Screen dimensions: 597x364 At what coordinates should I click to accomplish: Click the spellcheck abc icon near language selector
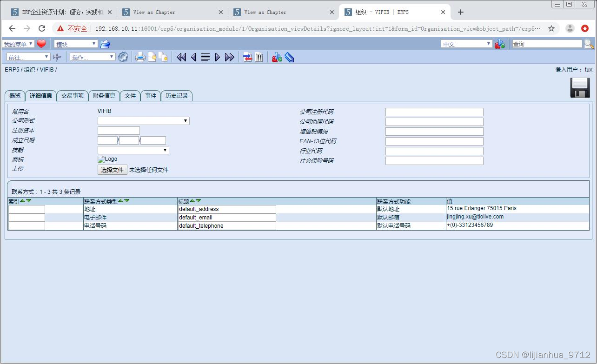pos(500,44)
